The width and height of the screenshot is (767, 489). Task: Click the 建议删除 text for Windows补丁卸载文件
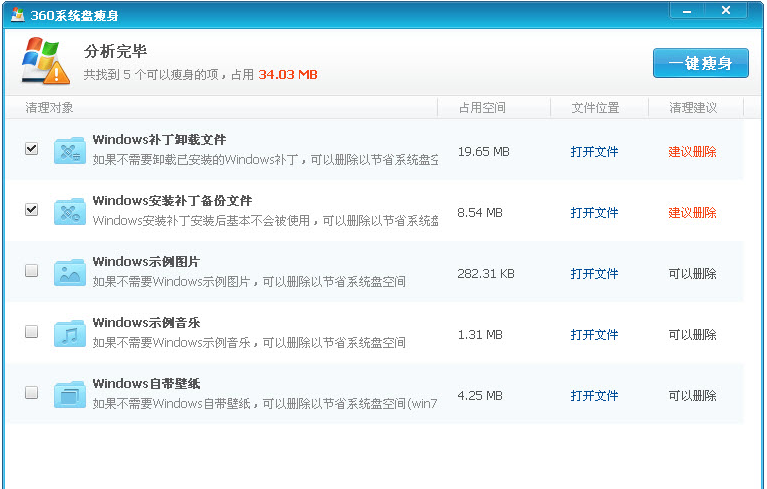(692, 152)
